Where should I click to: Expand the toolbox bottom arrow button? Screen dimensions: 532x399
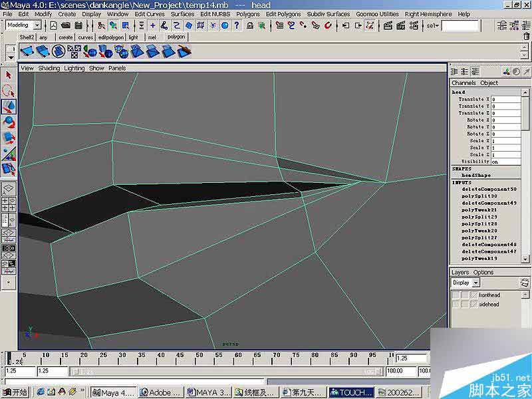[x=9, y=282]
